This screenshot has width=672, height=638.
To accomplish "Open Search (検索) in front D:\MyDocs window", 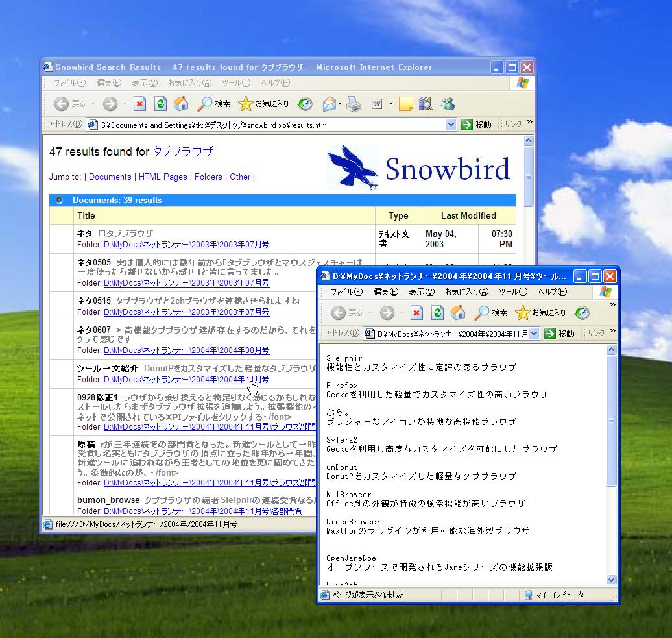I will click(491, 313).
